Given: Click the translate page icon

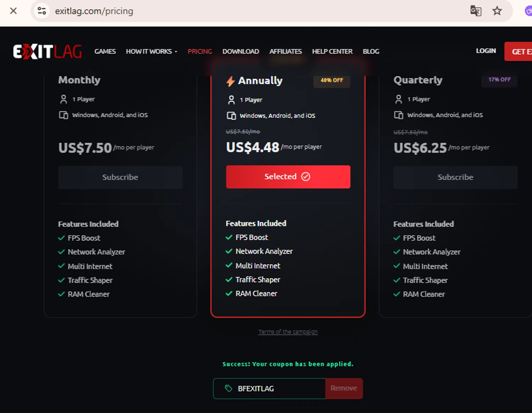Looking at the screenshot, I should [x=476, y=11].
